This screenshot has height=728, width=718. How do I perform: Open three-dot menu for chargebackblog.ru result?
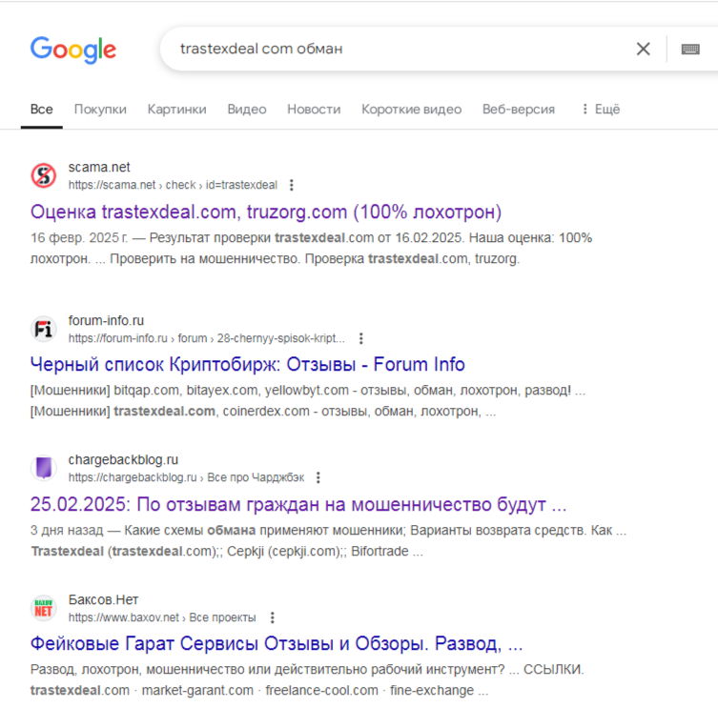point(318,477)
